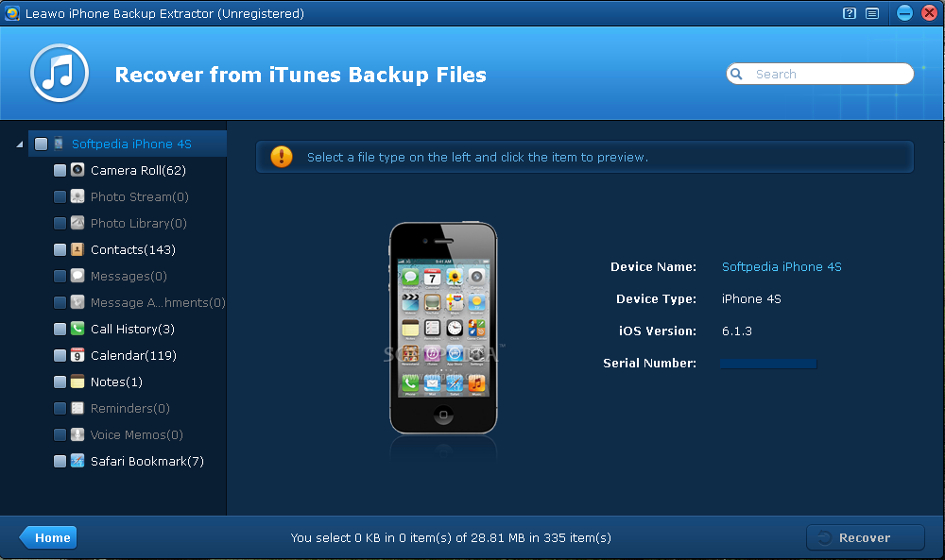Check the Softpedia iPhone 4S device checkbox

41,144
